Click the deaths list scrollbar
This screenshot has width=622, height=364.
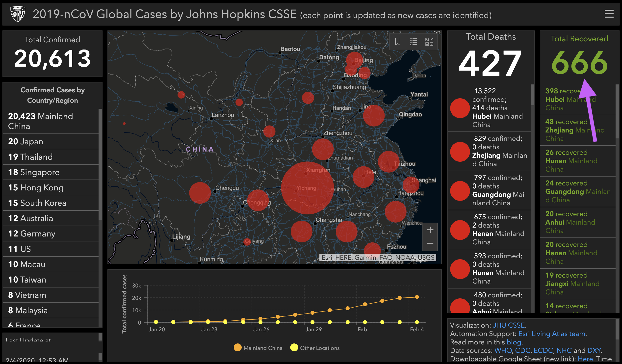pos(532,95)
